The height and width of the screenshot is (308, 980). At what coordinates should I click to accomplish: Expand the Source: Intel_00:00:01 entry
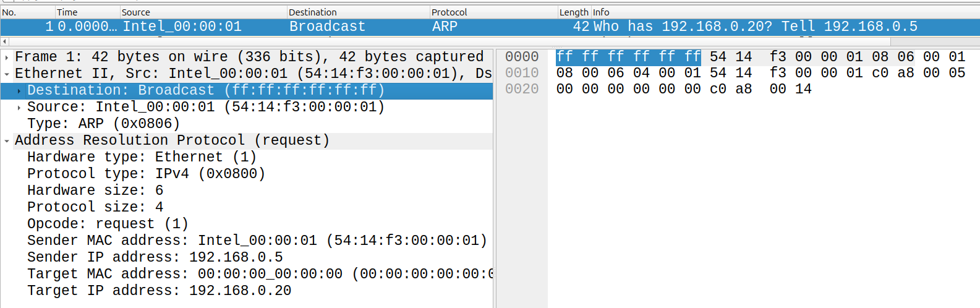point(19,108)
